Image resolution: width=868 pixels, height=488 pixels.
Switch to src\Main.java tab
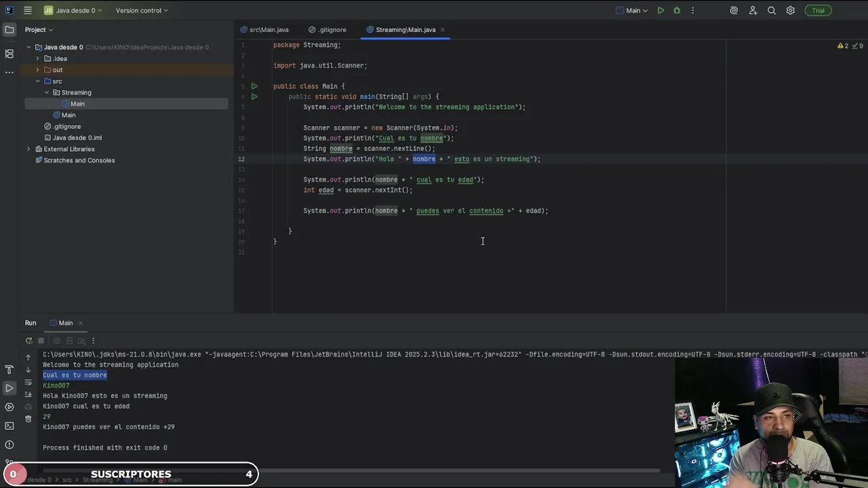[x=264, y=30]
